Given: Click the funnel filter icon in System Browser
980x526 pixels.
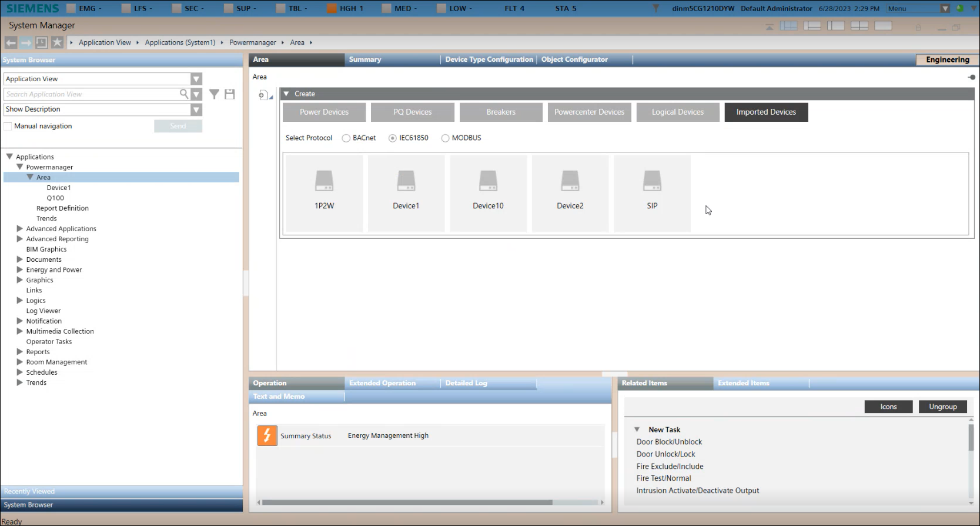Looking at the screenshot, I should pos(214,94).
